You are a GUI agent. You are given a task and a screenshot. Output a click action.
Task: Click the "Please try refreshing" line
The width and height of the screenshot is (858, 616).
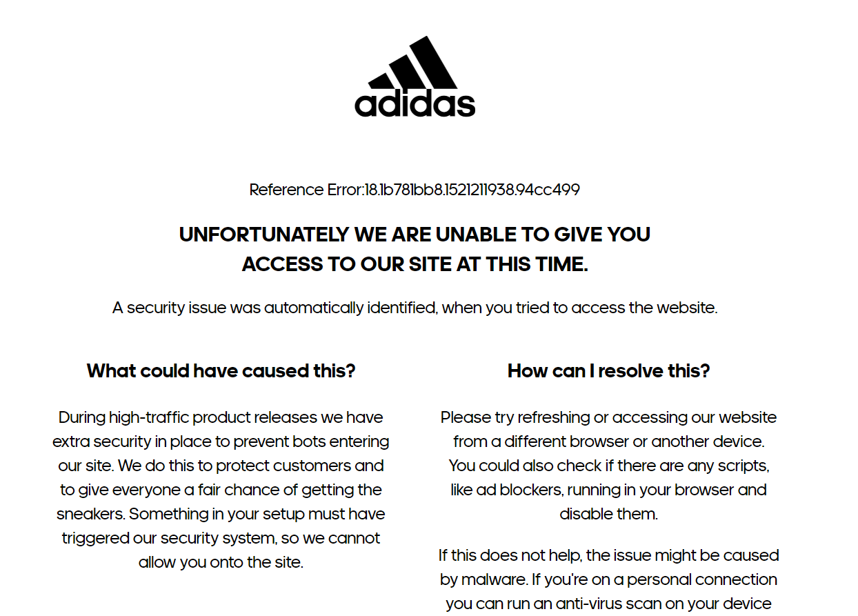[608, 417]
